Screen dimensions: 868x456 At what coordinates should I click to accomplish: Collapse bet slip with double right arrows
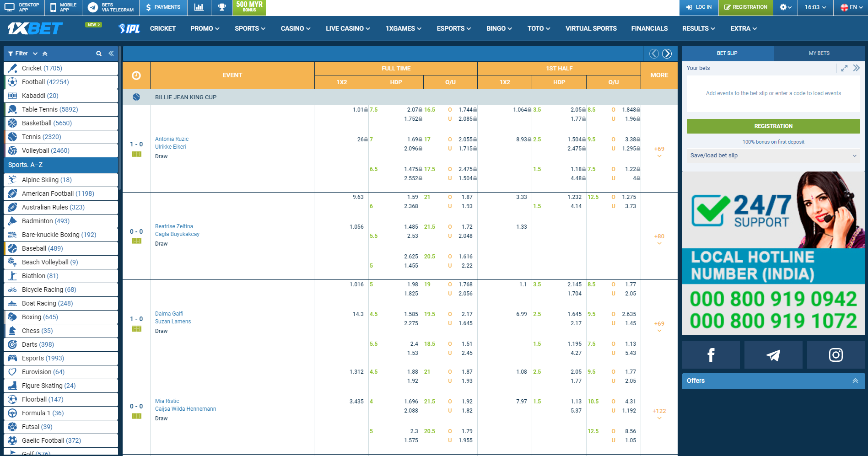857,68
